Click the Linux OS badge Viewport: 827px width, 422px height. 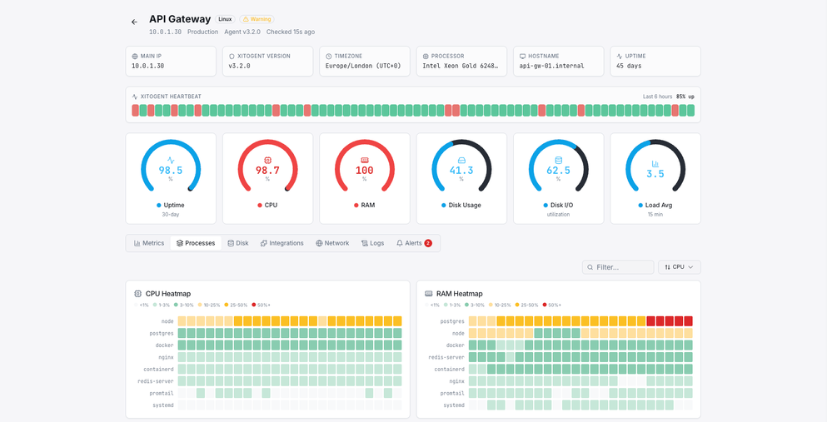225,19
